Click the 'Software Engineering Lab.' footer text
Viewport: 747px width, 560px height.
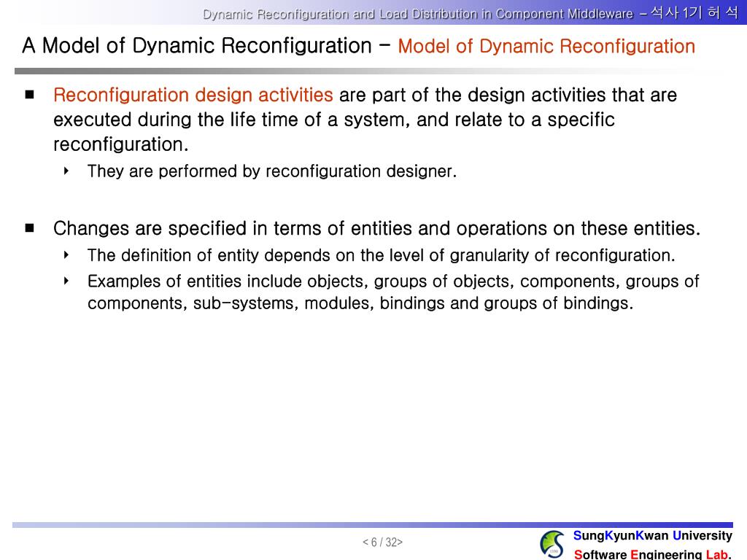tap(653, 554)
